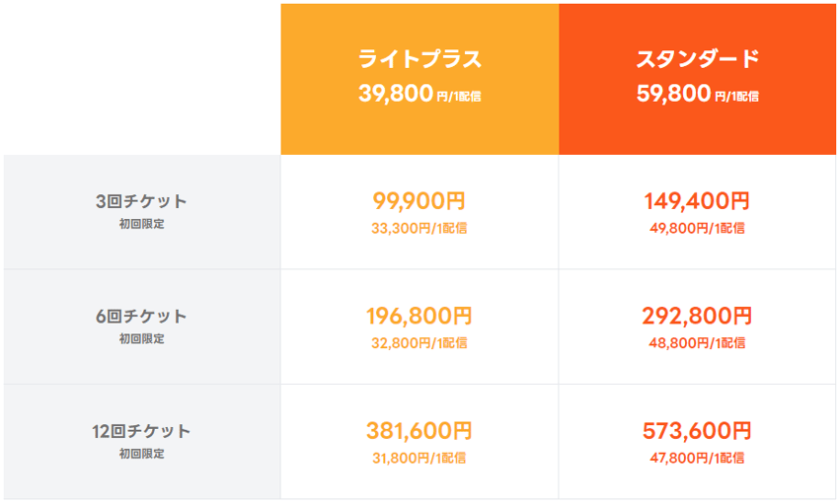Click the 48,800円/1配信 per-delivery rate

coord(697,343)
